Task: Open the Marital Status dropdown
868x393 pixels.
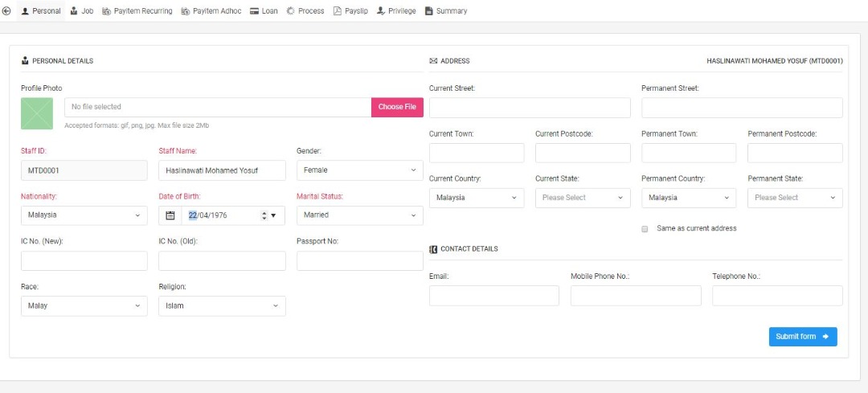Action: (360, 215)
